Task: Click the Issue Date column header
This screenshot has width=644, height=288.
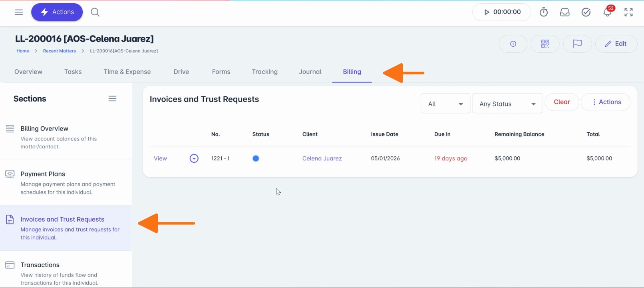Action: pos(385,134)
